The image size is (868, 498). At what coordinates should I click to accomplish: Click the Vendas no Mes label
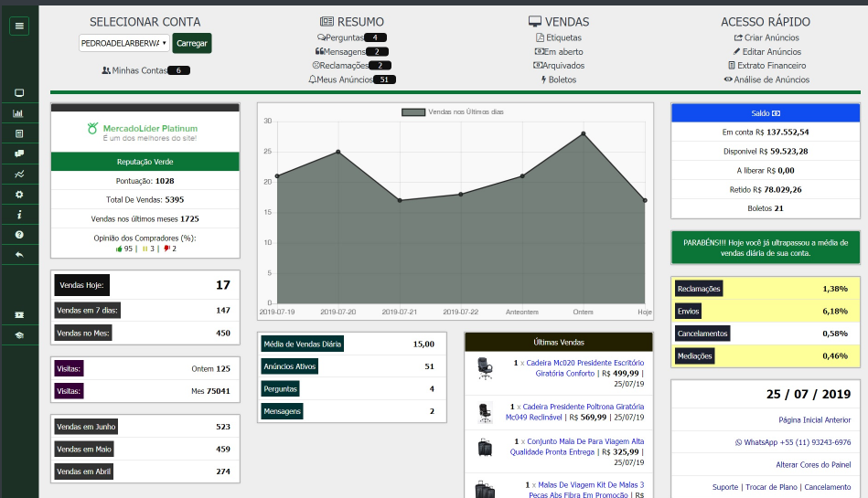[x=83, y=334]
